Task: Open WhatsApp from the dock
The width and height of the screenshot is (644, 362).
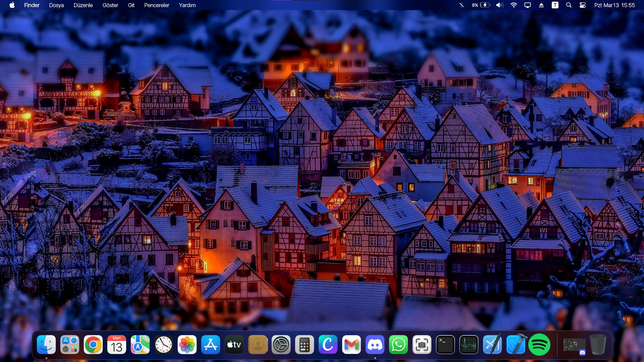Action: coord(398,345)
